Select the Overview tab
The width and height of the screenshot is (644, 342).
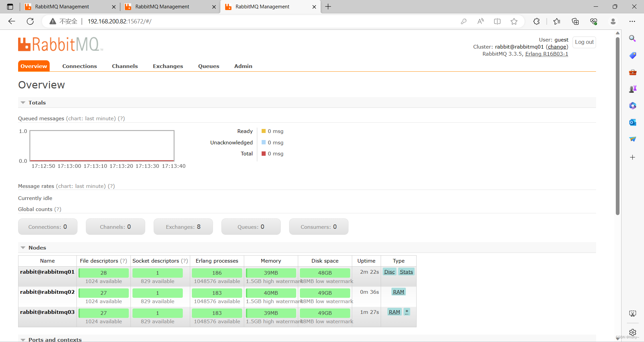tap(34, 66)
